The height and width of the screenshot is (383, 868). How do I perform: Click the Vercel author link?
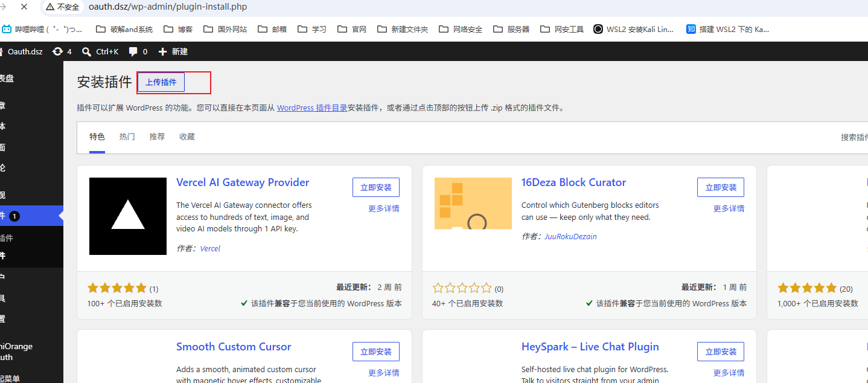tap(210, 248)
